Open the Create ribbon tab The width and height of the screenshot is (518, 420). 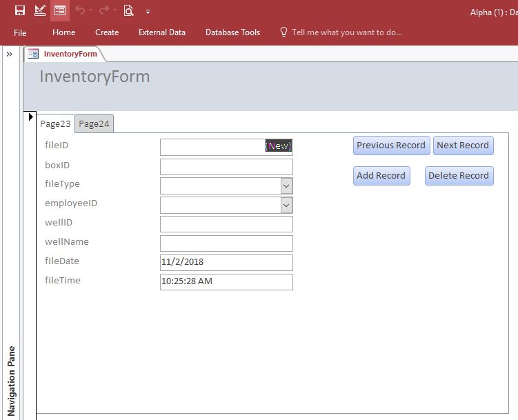click(x=107, y=32)
